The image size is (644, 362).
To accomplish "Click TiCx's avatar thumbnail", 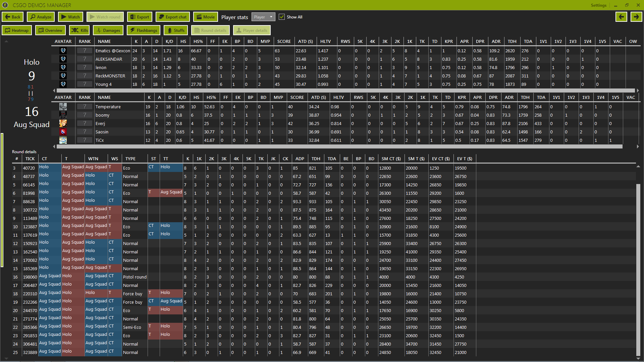I will coord(63,140).
